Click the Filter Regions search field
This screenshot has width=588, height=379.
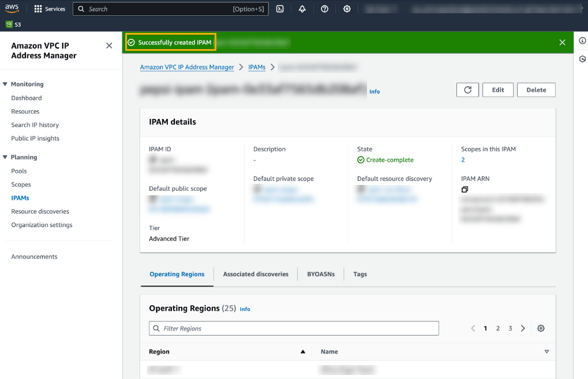pos(294,328)
